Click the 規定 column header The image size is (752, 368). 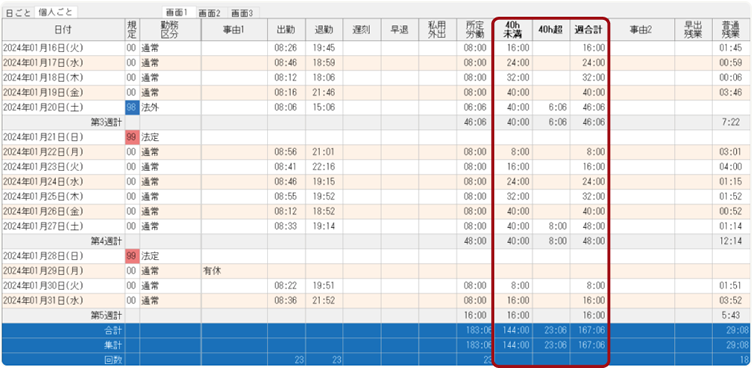(x=132, y=30)
